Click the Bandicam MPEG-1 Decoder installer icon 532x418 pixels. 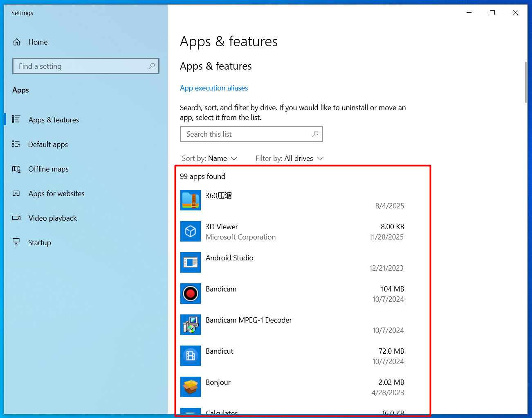coord(191,325)
